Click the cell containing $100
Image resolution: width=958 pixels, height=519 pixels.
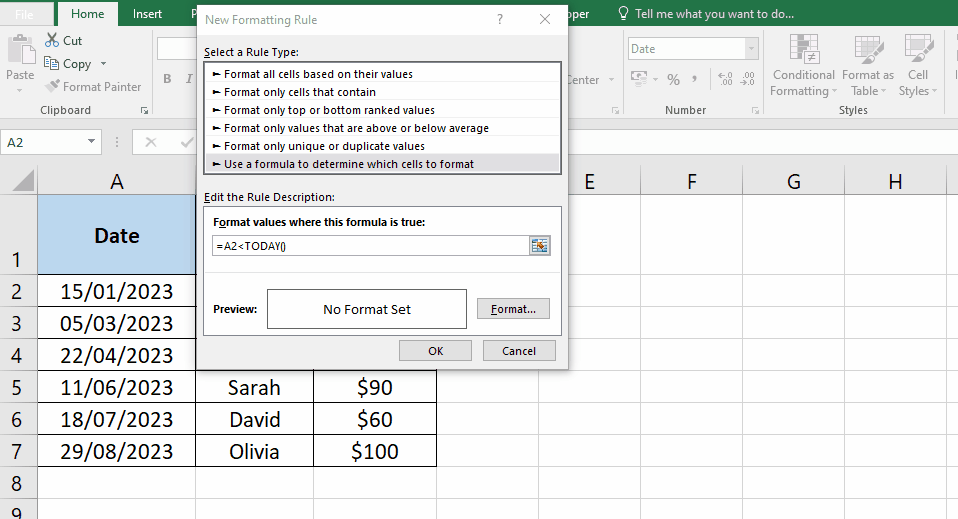coord(375,451)
